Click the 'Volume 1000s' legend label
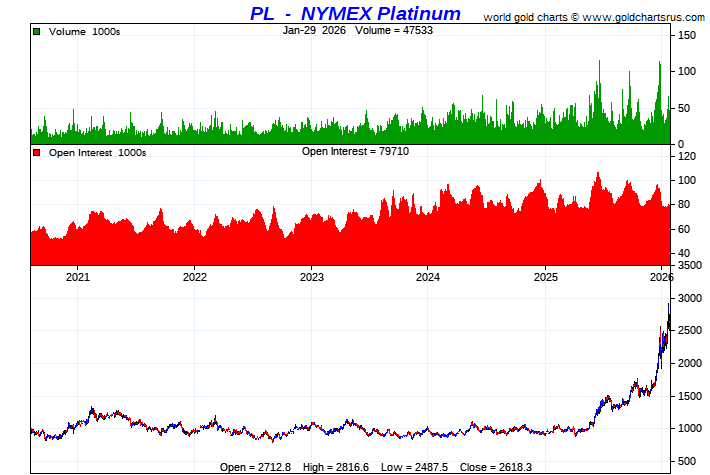The height and width of the screenshot is (475, 710). pos(84,32)
